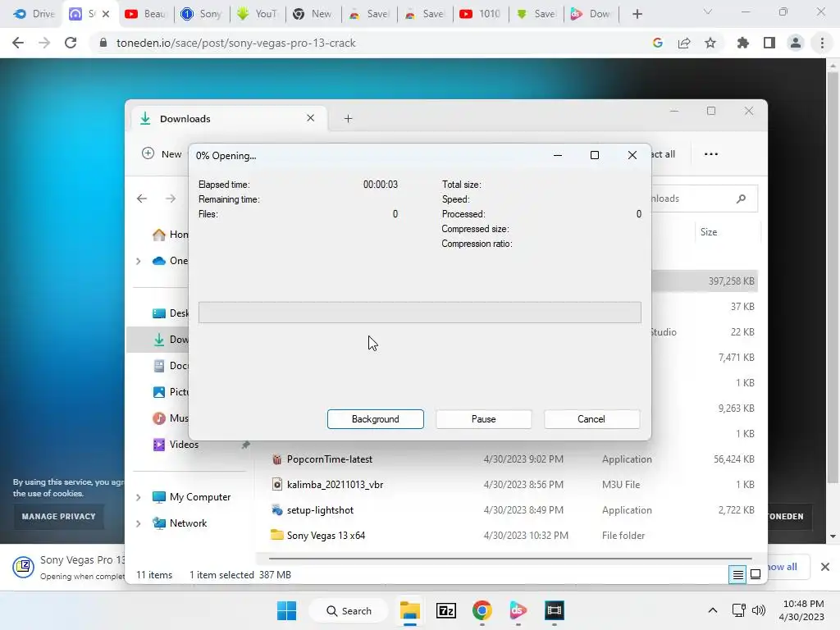Click back arrow in File Explorer
The height and width of the screenshot is (630, 840).
tap(141, 199)
